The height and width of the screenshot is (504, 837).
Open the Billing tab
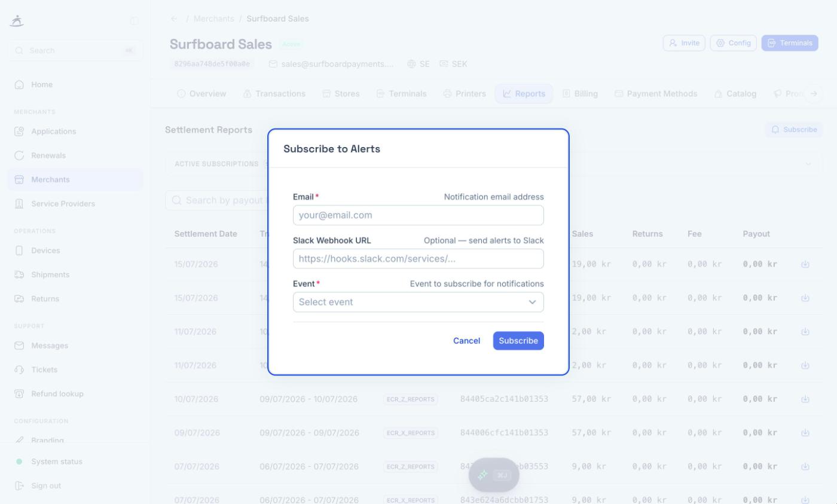coord(580,94)
